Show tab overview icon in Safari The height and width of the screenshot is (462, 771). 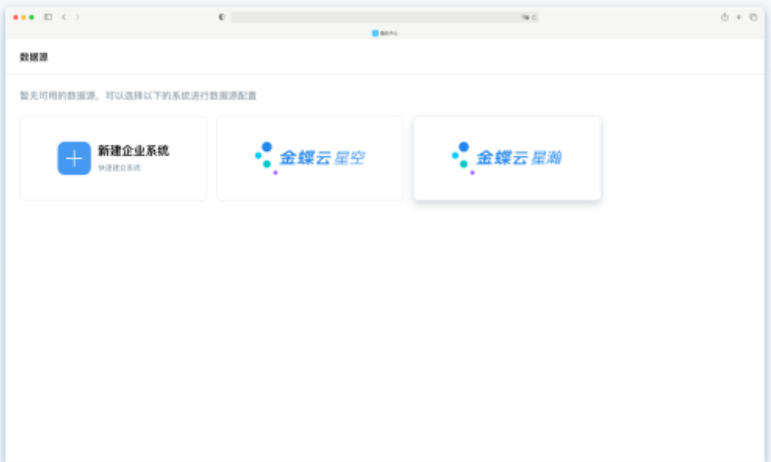753,17
